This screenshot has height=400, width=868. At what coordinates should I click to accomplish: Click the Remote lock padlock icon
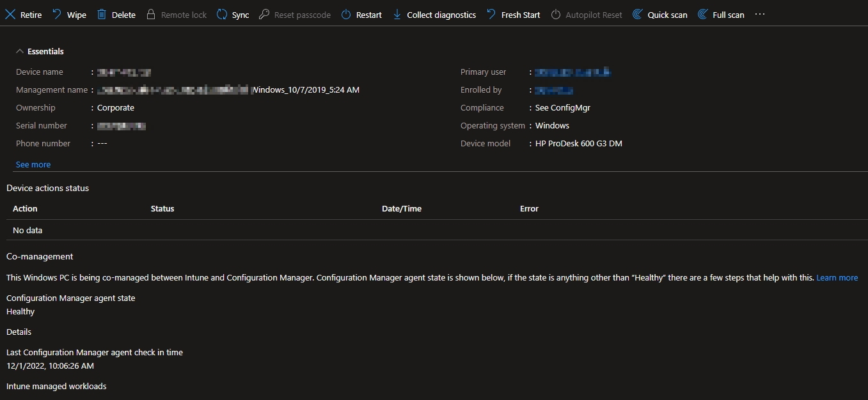pos(151,14)
